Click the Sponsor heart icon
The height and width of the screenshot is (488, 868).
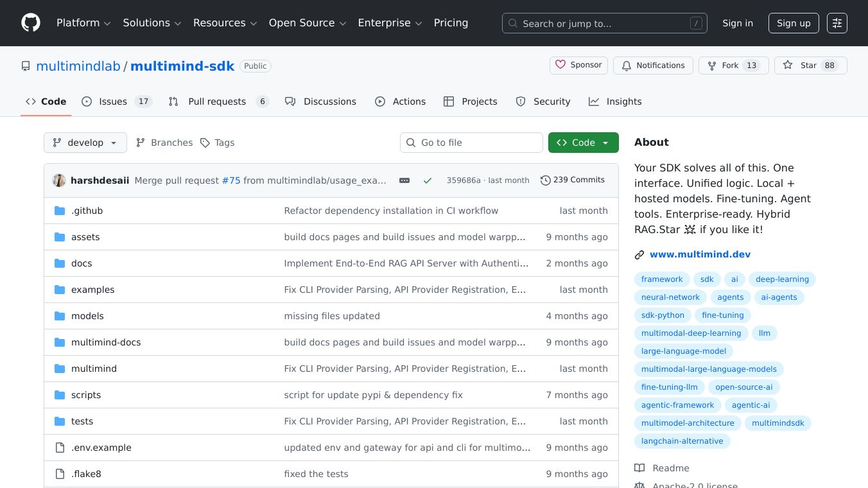561,65
